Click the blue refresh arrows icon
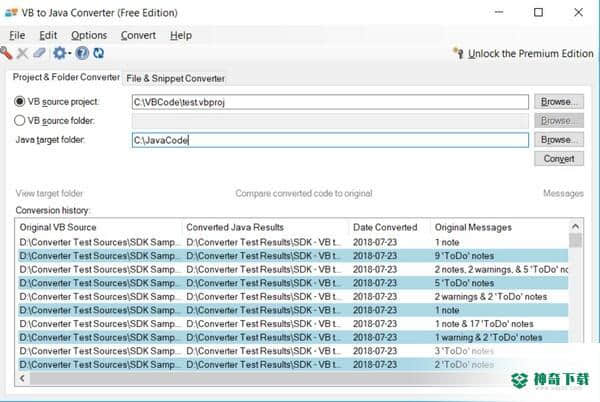The width and height of the screenshot is (600, 402). pos(99,53)
